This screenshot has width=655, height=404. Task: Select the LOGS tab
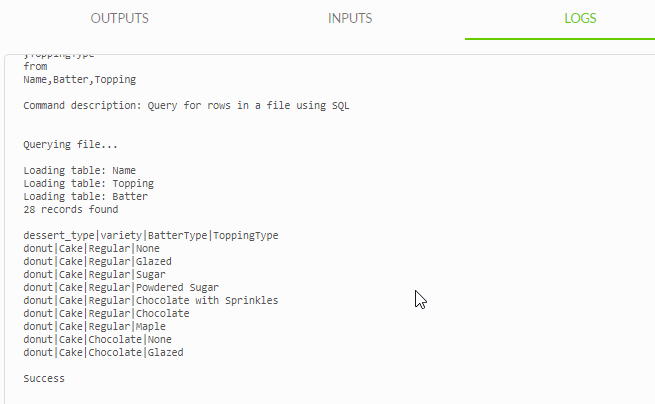pyautogui.click(x=580, y=18)
